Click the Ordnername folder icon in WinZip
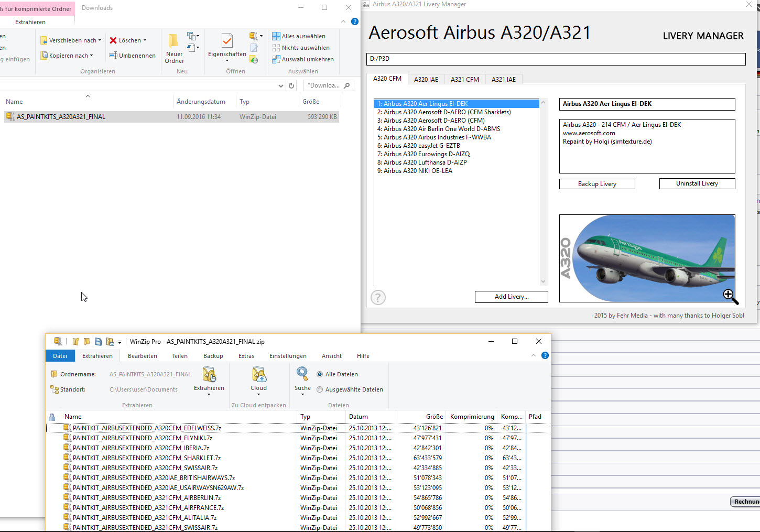 (54, 374)
